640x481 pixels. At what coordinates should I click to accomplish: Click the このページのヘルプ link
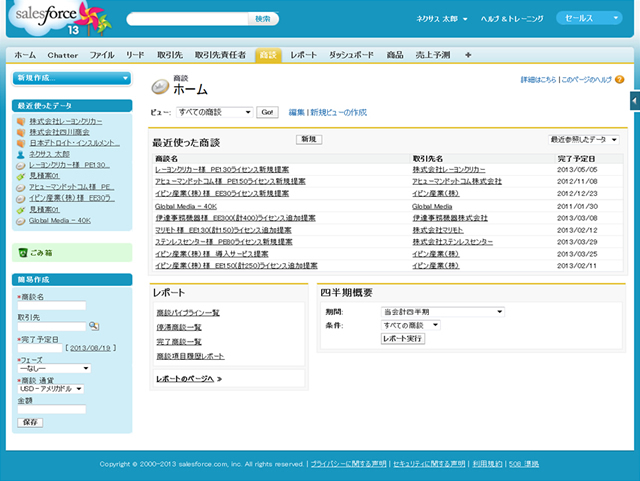click(x=587, y=80)
